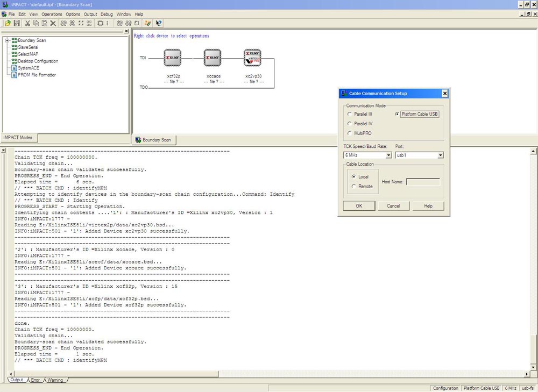Screen dimensions: 538x392
Task: Click the Save floppy disk toolbar icon
Action: tap(17, 23)
